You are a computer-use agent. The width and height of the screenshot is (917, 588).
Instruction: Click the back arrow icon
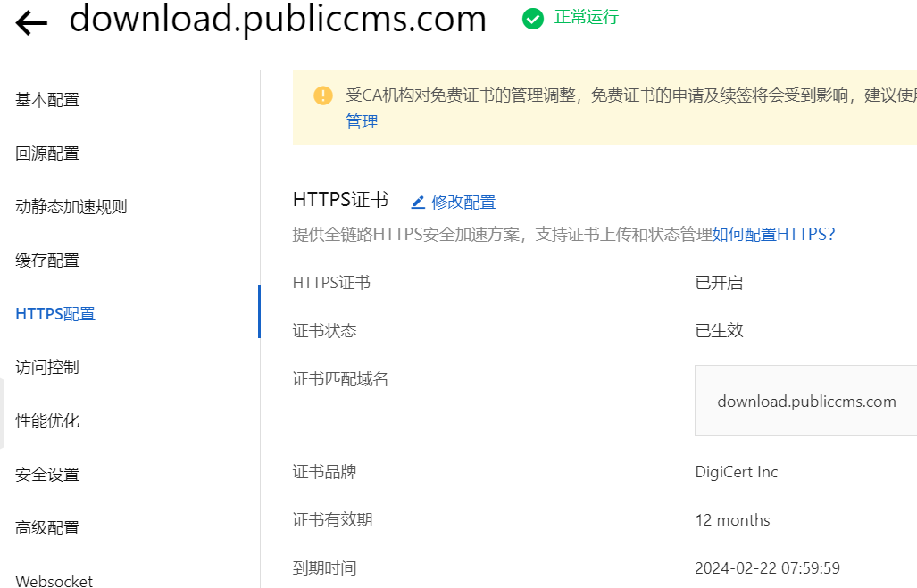point(31,23)
